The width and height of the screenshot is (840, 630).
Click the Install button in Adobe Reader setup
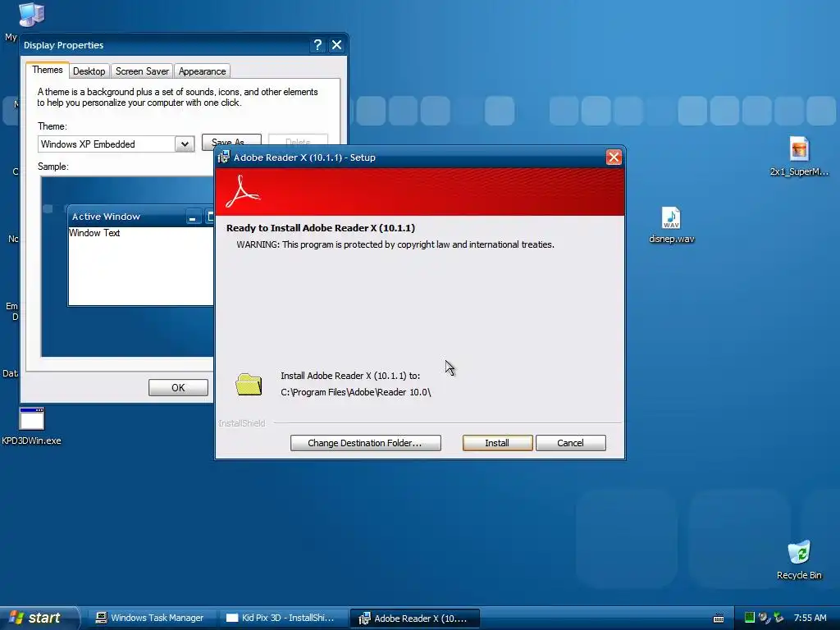point(497,443)
